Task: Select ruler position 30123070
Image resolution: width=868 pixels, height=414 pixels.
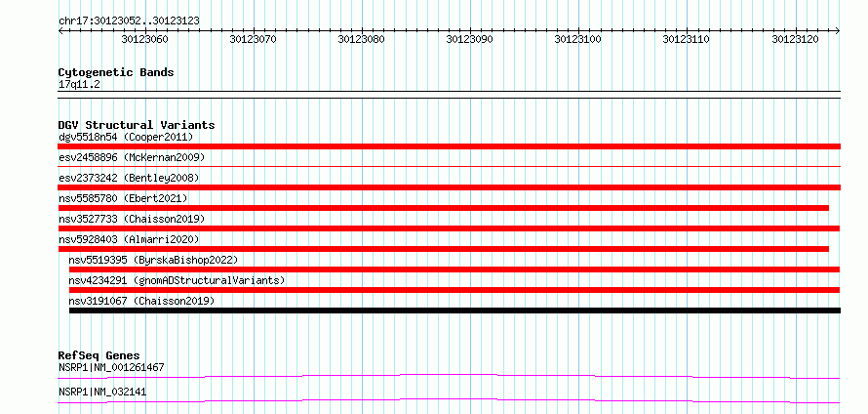Action: (x=253, y=39)
